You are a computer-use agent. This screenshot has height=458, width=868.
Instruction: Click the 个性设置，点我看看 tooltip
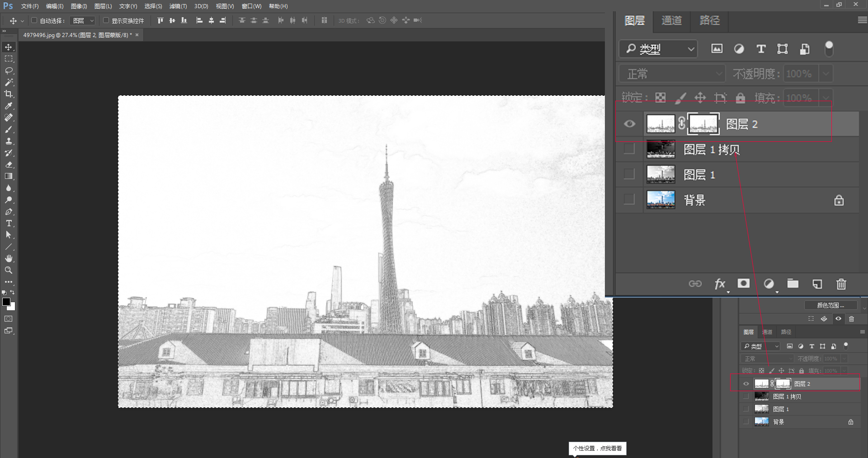(597, 449)
